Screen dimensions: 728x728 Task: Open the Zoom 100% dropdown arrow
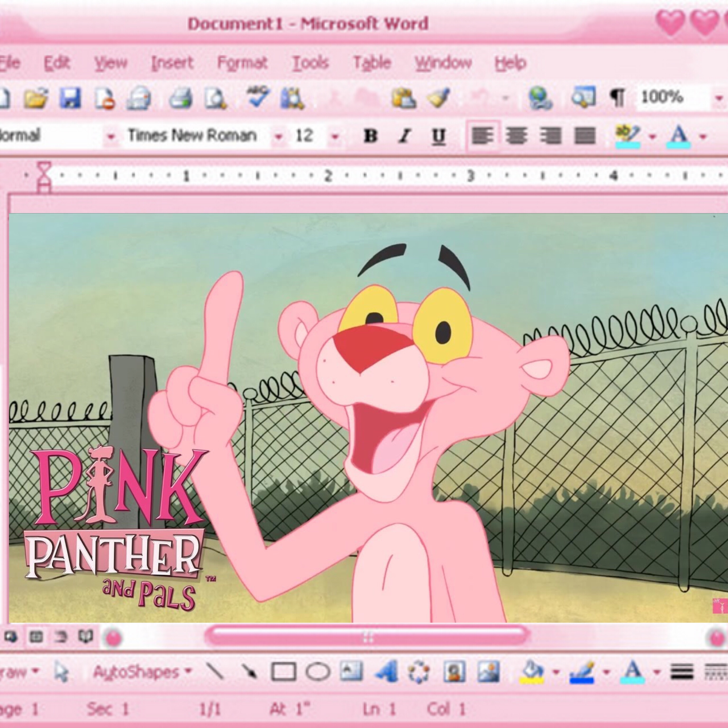pyautogui.click(x=719, y=98)
